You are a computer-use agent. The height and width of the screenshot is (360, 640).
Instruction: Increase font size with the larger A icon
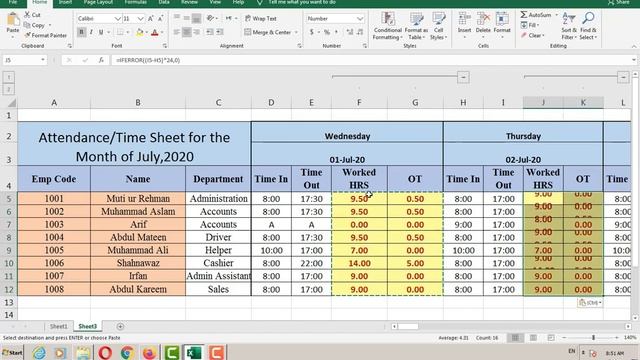[x=151, y=19]
